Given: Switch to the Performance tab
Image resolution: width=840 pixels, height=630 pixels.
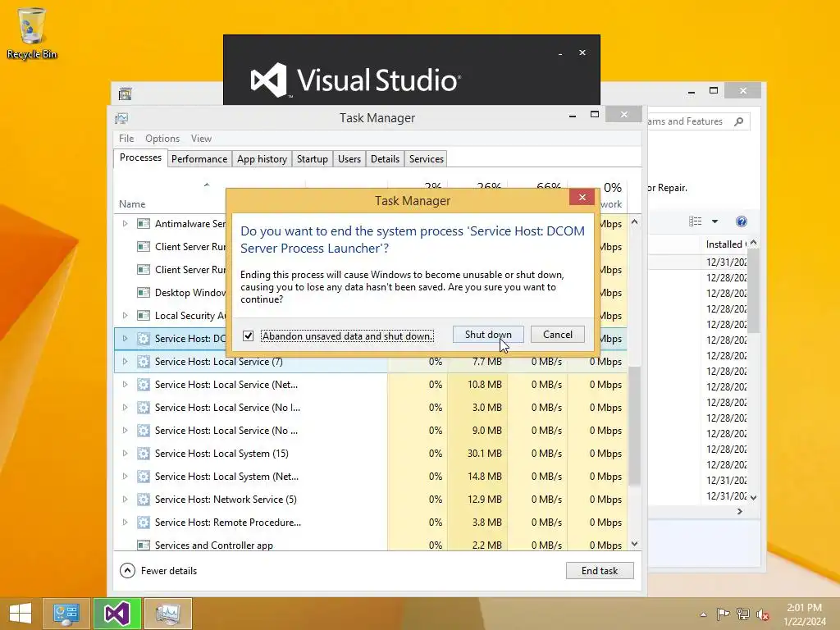Looking at the screenshot, I should (x=199, y=159).
